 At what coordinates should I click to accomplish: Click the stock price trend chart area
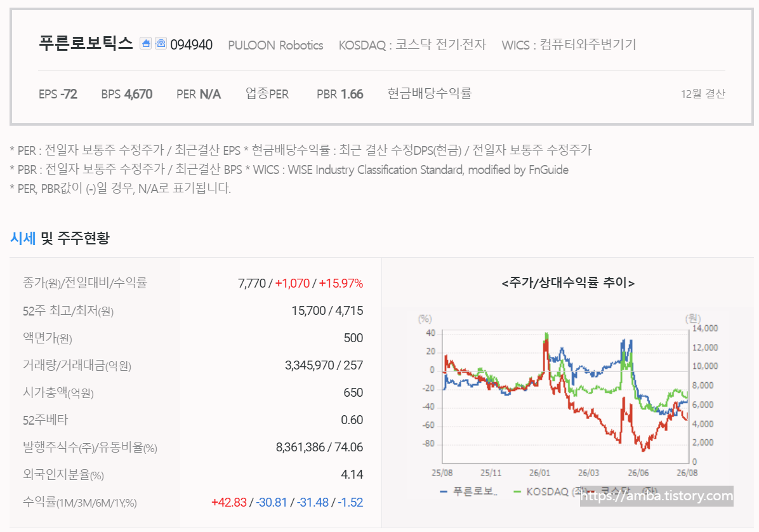565,396
